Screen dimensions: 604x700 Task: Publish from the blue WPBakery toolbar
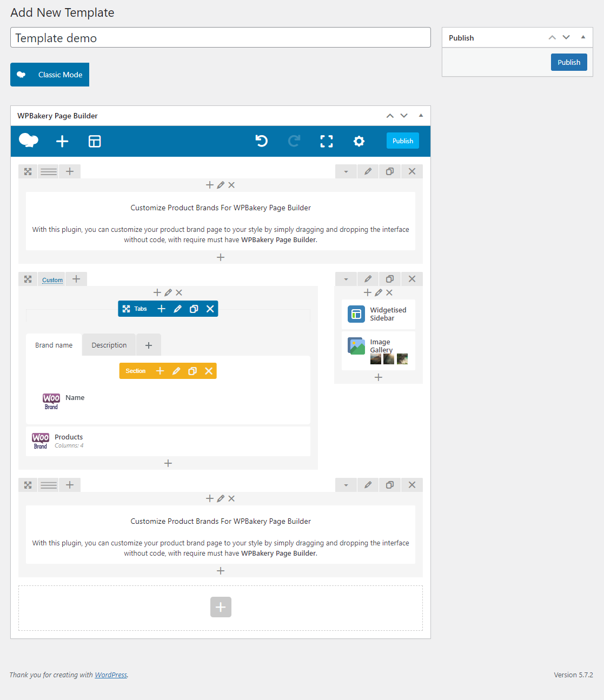(403, 141)
